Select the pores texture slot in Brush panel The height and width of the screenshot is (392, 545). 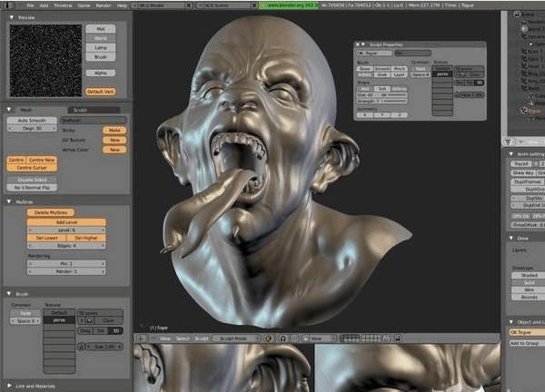[57, 320]
